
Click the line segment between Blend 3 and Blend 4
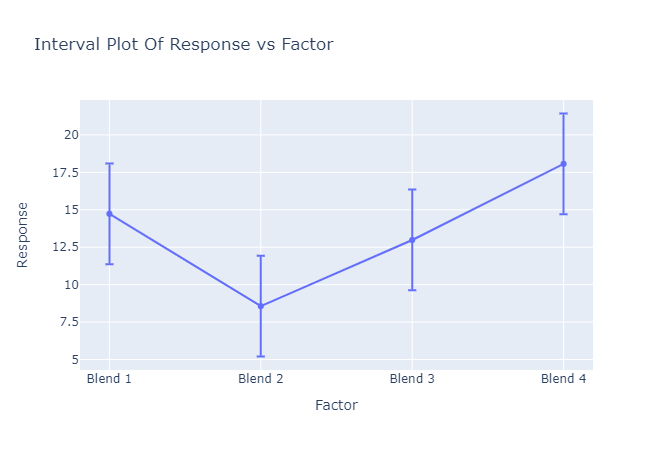click(488, 202)
